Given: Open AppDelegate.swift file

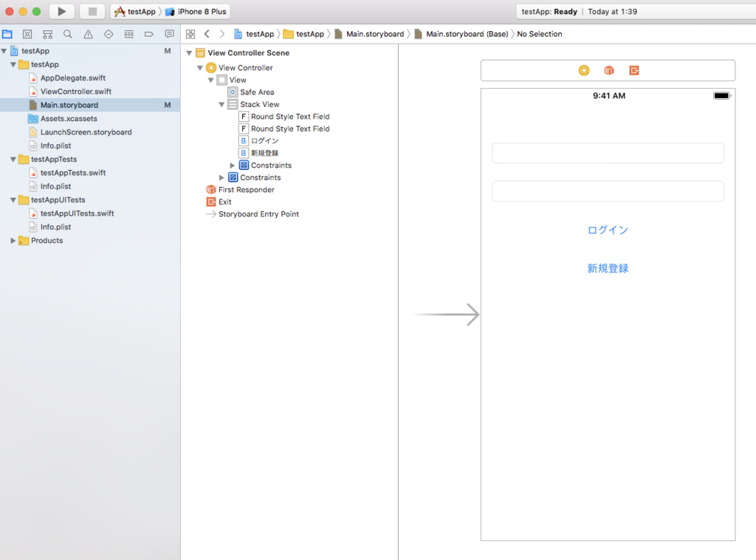Looking at the screenshot, I should 73,78.
